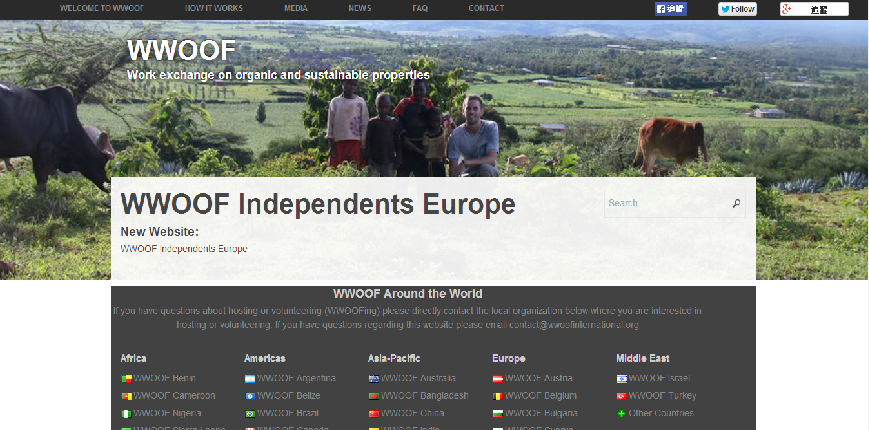
Task: Click the China flag icon
Action: click(374, 414)
